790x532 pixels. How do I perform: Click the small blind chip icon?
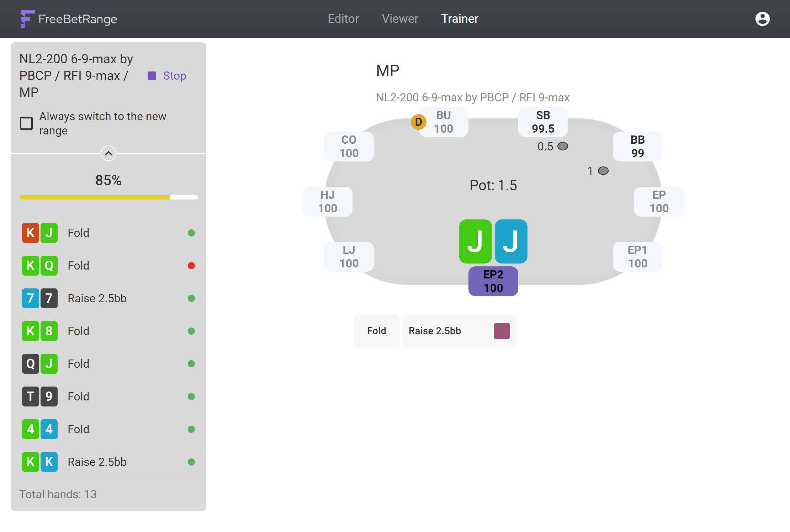click(x=562, y=146)
